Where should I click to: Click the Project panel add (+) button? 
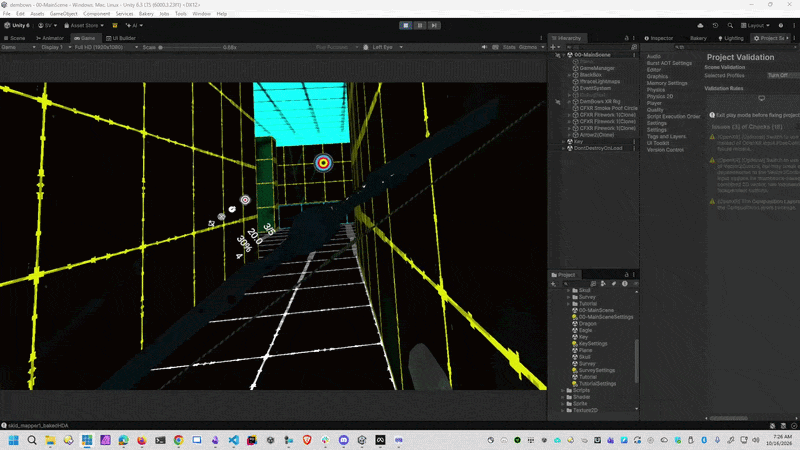click(554, 284)
